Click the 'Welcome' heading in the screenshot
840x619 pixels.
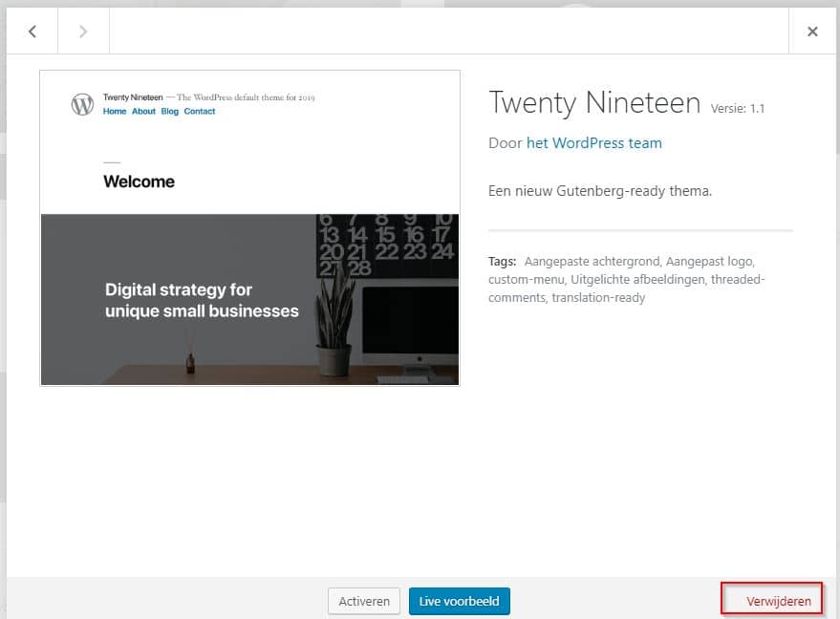click(139, 181)
